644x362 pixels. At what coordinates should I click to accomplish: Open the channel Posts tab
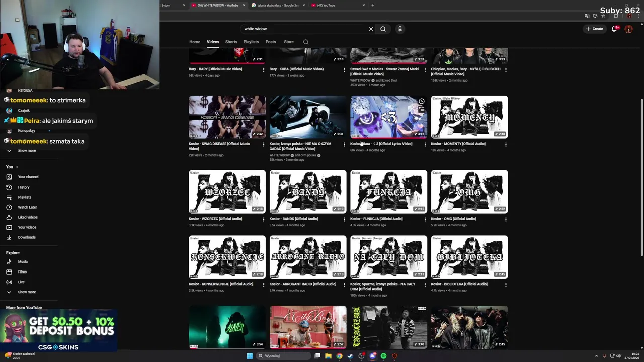coord(271,42)
